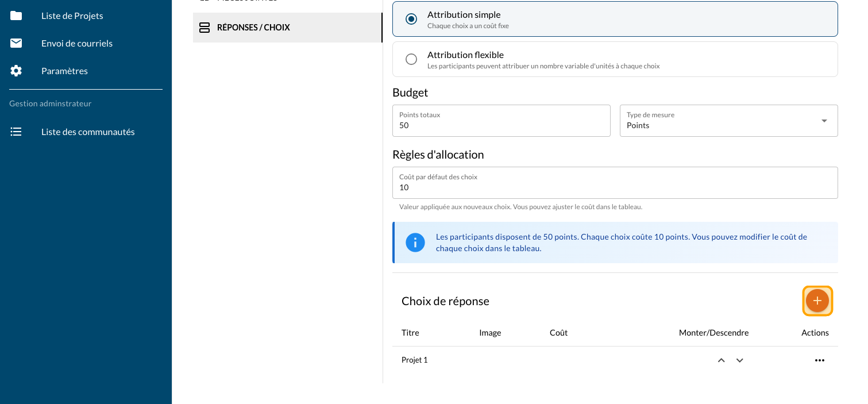The image size is (868, 404).
Task: Move Projet 1 up with the up chevron
Action: 721,360
